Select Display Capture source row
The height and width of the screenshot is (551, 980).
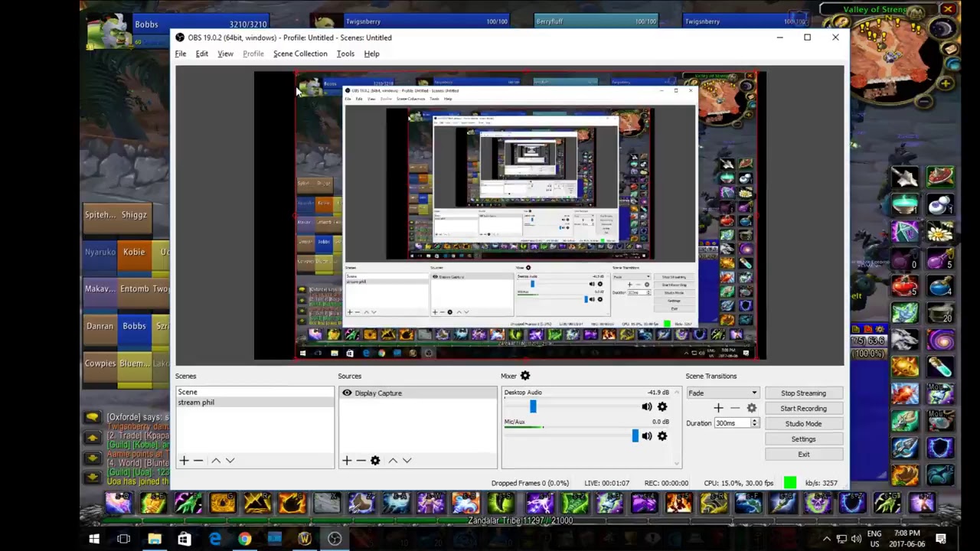418,393
